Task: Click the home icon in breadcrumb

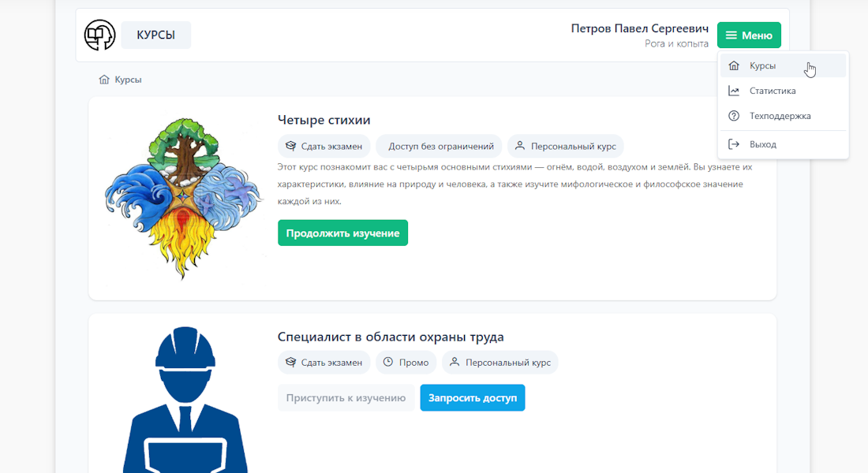Action: pos(104,80)
